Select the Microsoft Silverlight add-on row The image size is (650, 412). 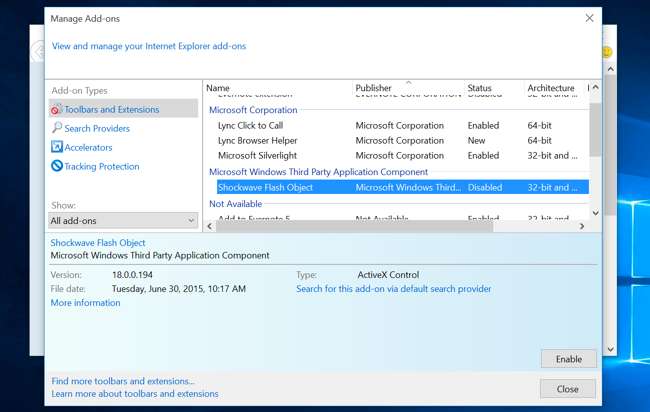click(258, 155)
